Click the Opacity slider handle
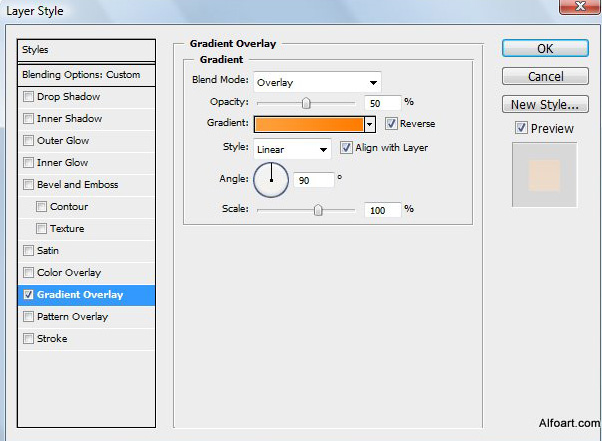 pyautogui.click(x=306, y=102)
